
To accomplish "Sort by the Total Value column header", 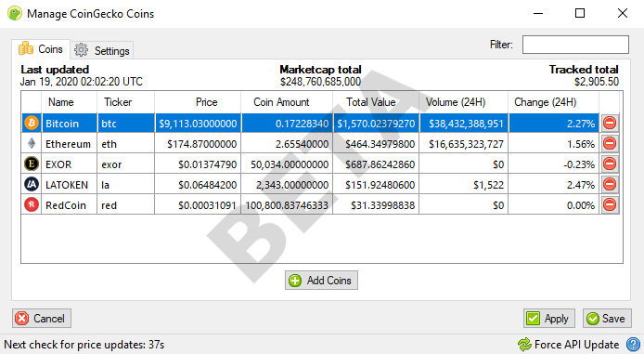I will pyautogui.click(x=376, y=102).
